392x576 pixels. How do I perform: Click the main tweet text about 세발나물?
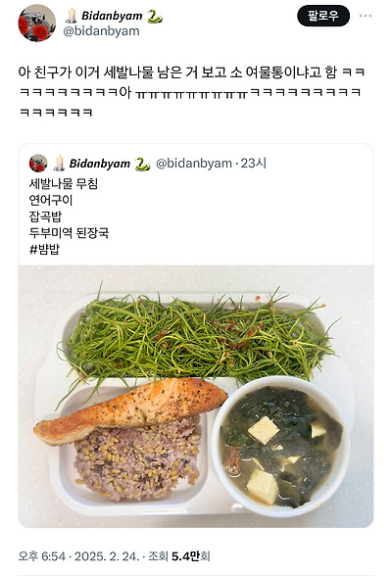click(x=191, y=92)
